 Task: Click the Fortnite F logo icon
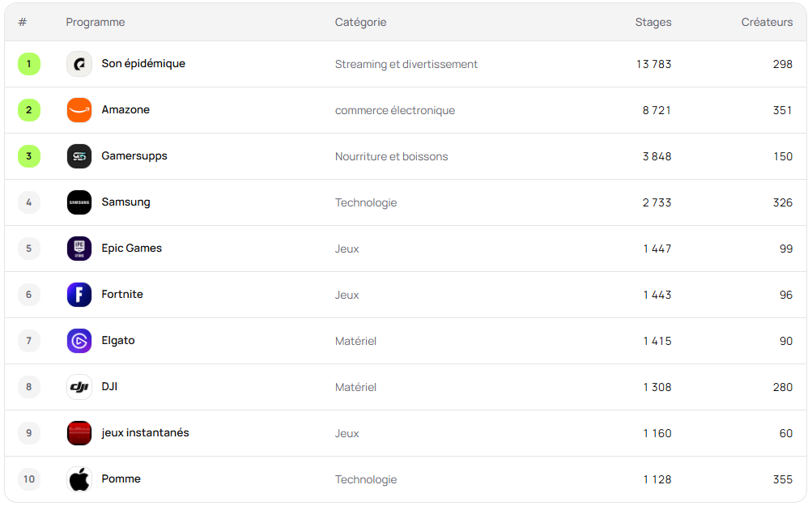pyautogui.click(x=79, y=295)
